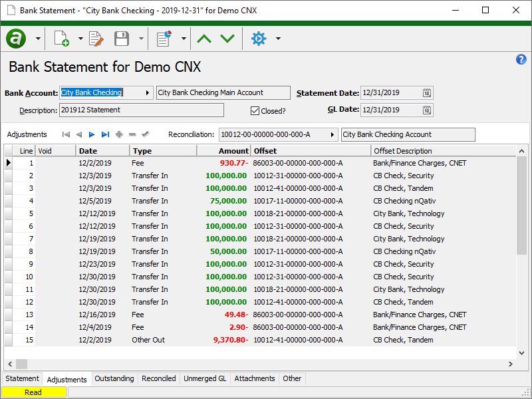Click the blue gear tools icon
The image size is (532, 399).
coord(258,39)
